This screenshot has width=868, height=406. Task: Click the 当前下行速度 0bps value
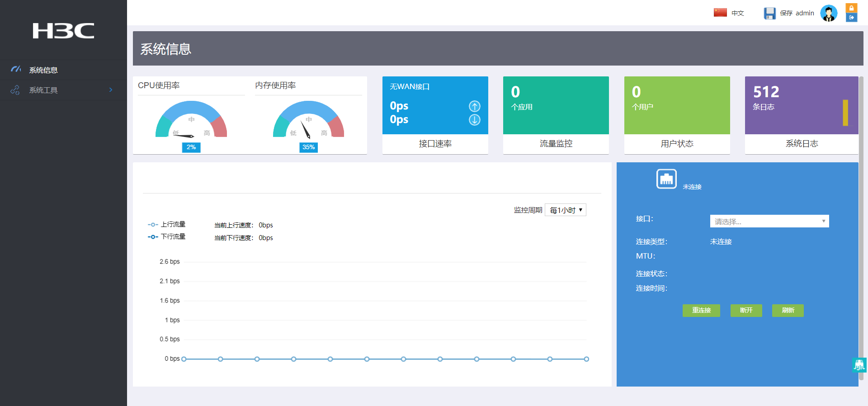pos(266,238)
